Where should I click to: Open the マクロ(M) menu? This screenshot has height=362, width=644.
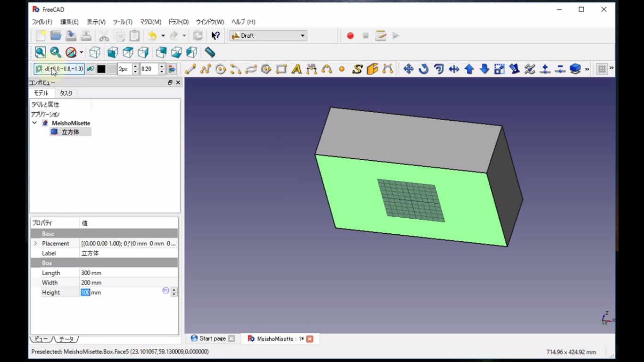[150, 22]
